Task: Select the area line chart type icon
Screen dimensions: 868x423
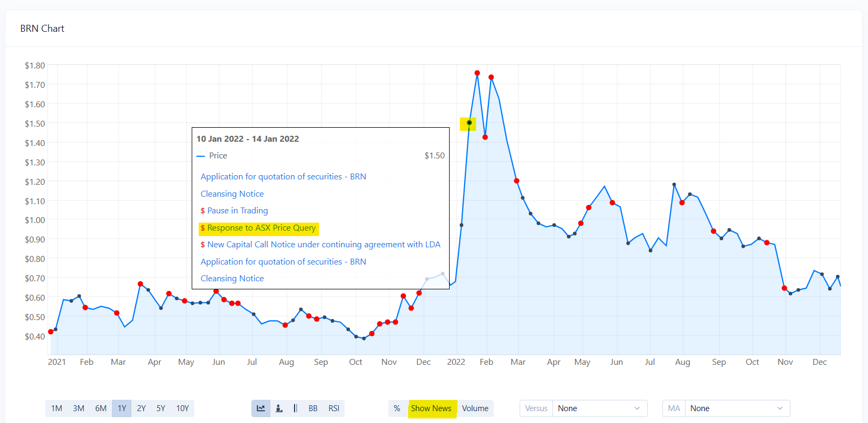Action: (261, 408)
